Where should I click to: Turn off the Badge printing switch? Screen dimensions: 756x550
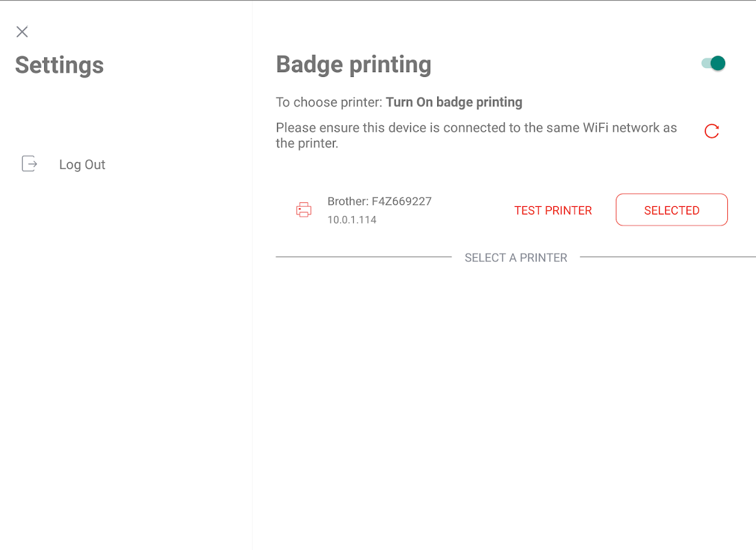point(713,63)
